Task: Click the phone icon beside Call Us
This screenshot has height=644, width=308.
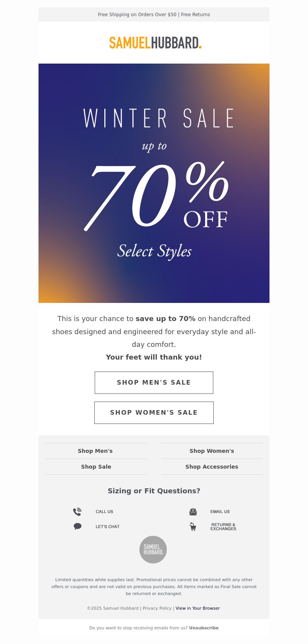Action: (77, 512)
